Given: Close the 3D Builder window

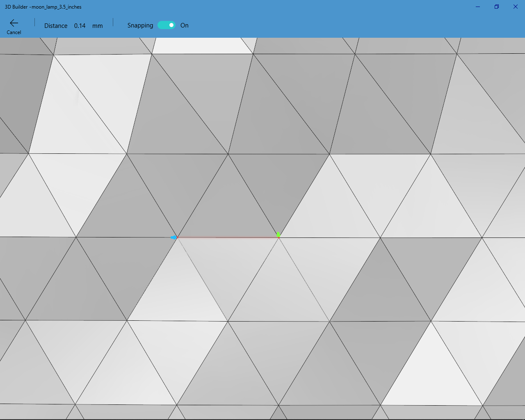Looking at the screenshot, I should click(x=516, y=7).
